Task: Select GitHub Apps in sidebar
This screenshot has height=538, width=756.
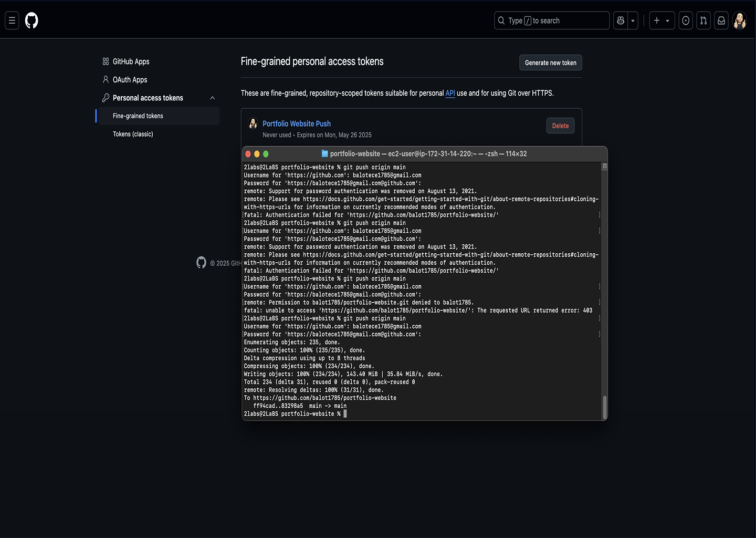Action: pos(131,61)
